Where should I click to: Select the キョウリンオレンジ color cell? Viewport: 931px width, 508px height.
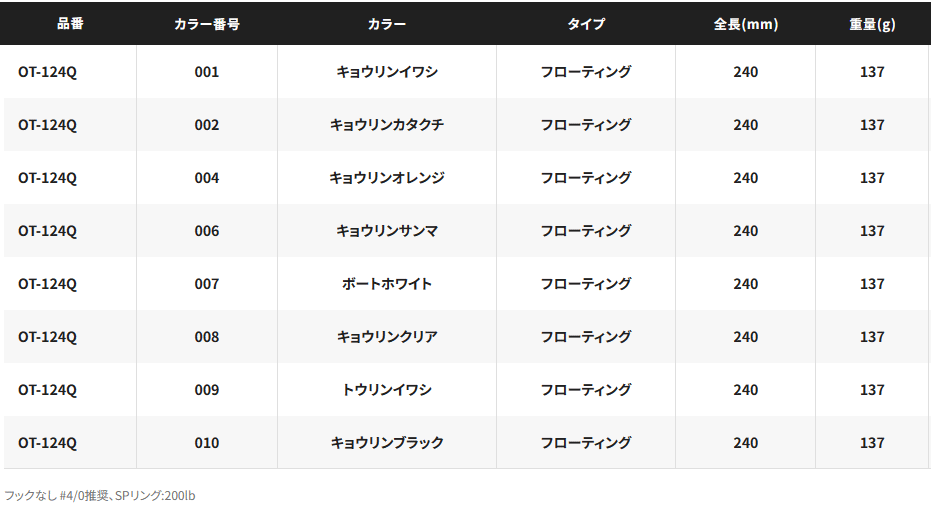[x=387, y=177]
